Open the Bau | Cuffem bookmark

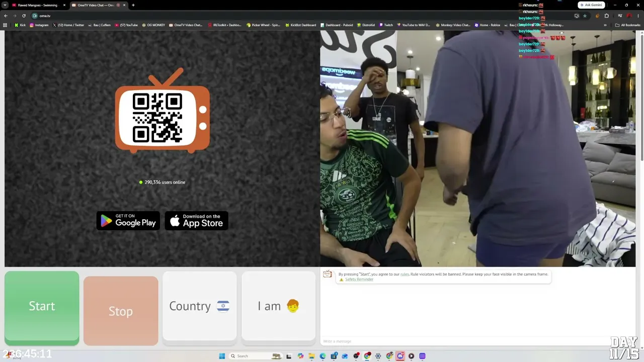point(99,25)
